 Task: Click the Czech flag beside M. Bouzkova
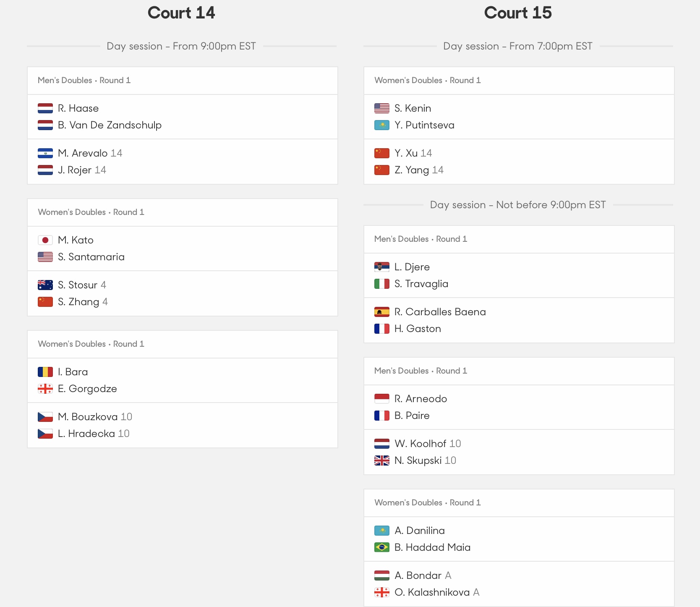click(x=45, y=417)
